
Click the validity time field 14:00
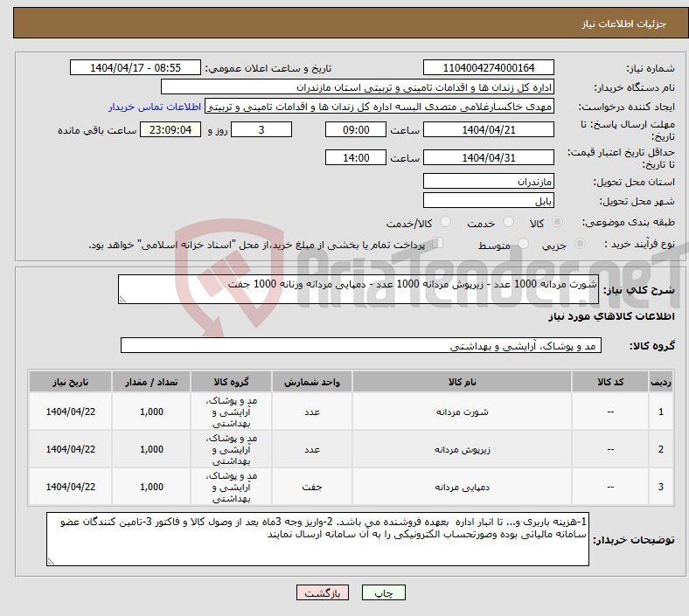pos(356,157)
